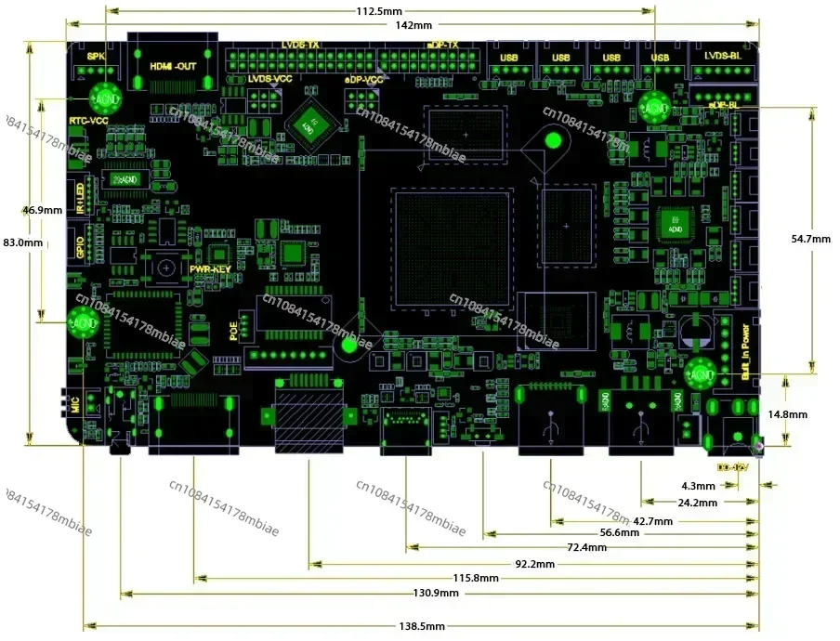Click the AGND mounting hole near Built_In Power
The width and height of the screenshot is (840, 641).
click(700, 373)
